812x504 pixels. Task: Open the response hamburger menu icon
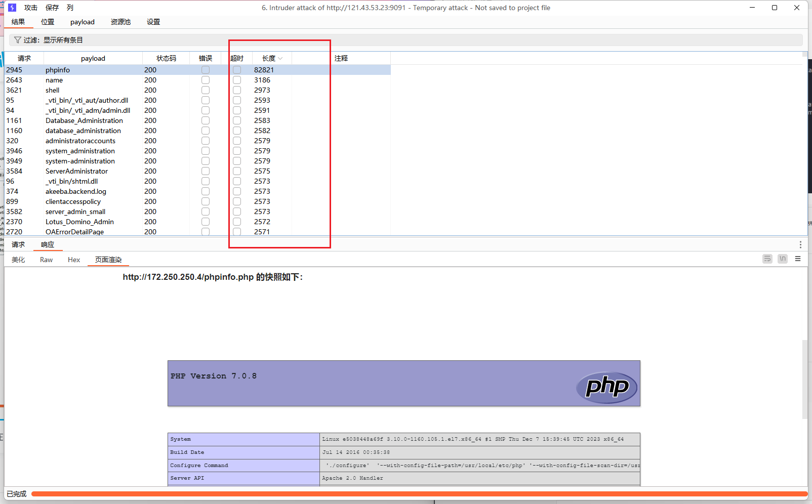pos(798,259)
